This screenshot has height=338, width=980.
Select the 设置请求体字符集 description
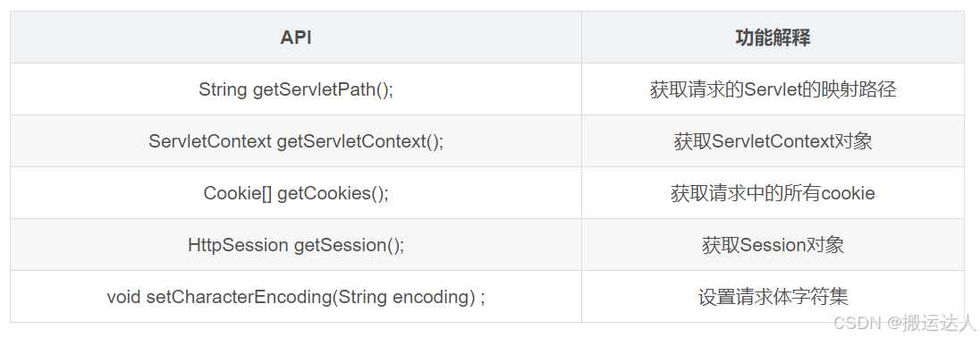click(x=773, y=297)
